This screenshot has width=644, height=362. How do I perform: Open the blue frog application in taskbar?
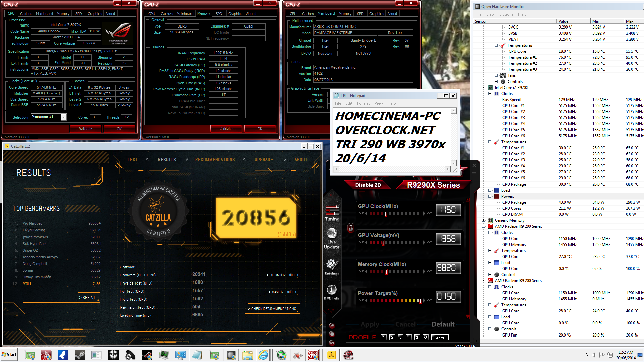(63, 355)
